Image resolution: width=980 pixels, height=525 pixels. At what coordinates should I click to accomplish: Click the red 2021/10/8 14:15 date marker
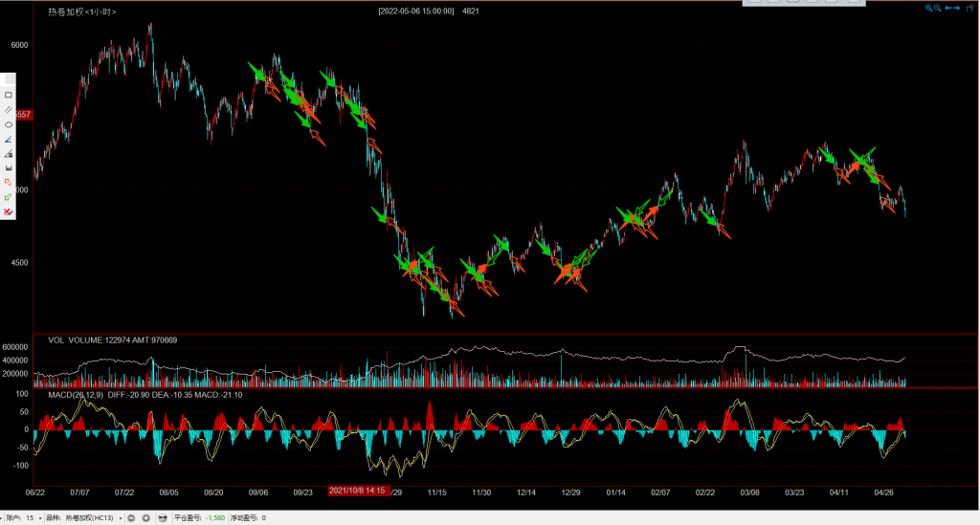pos(357,491)
